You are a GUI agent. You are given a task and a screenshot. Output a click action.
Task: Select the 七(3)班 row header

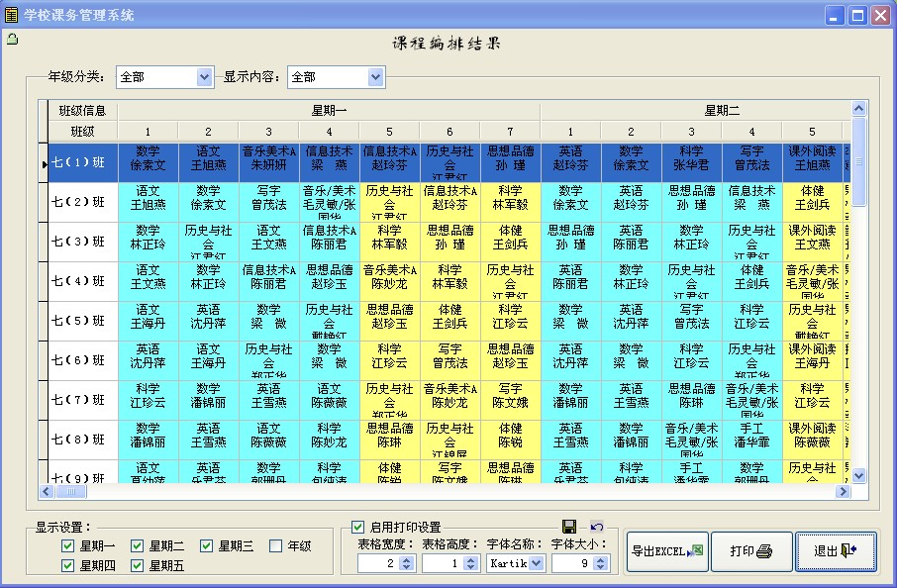point(82,242)
